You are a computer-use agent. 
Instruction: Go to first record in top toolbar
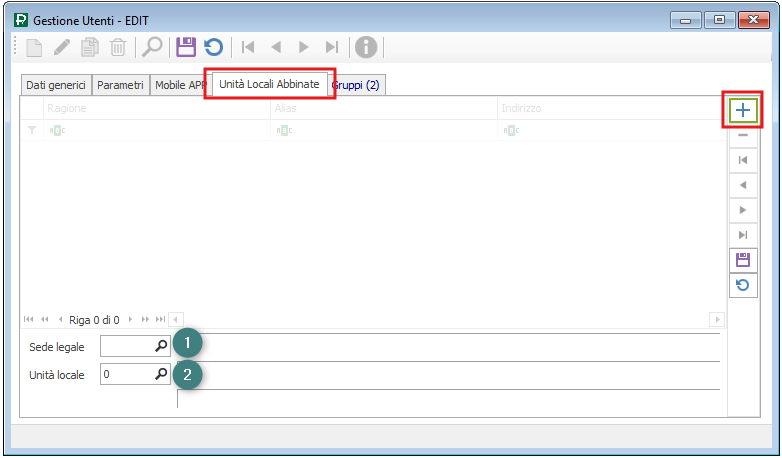point(248,47)
